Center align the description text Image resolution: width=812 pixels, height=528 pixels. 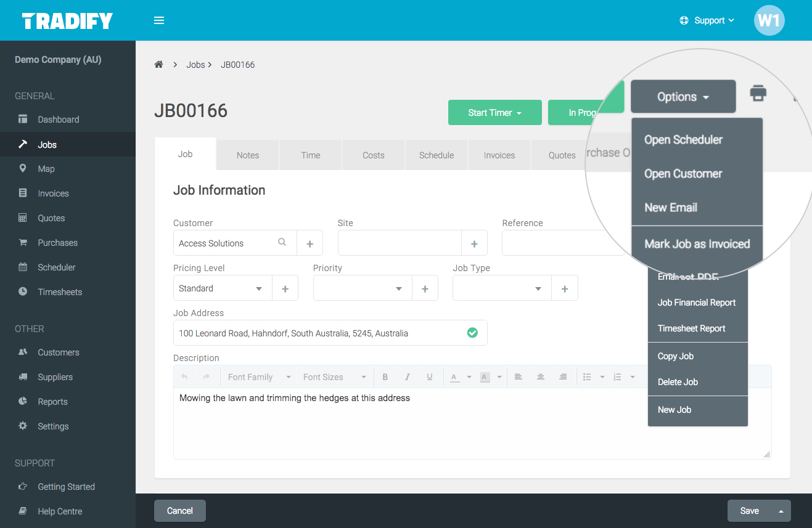point(541,377)
